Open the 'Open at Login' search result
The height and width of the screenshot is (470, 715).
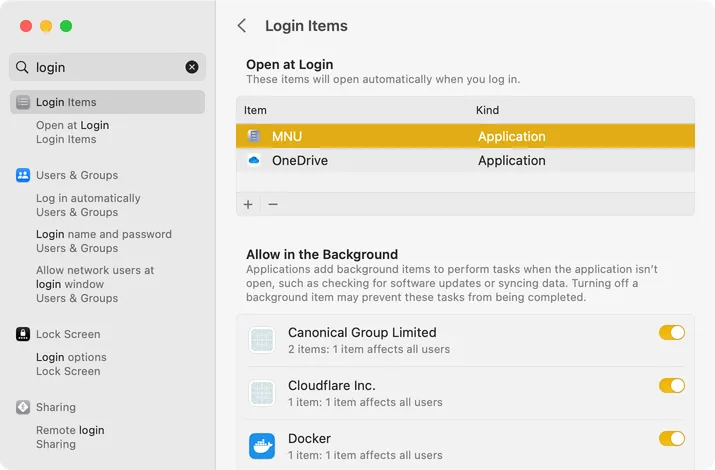[x=73, y=132]
